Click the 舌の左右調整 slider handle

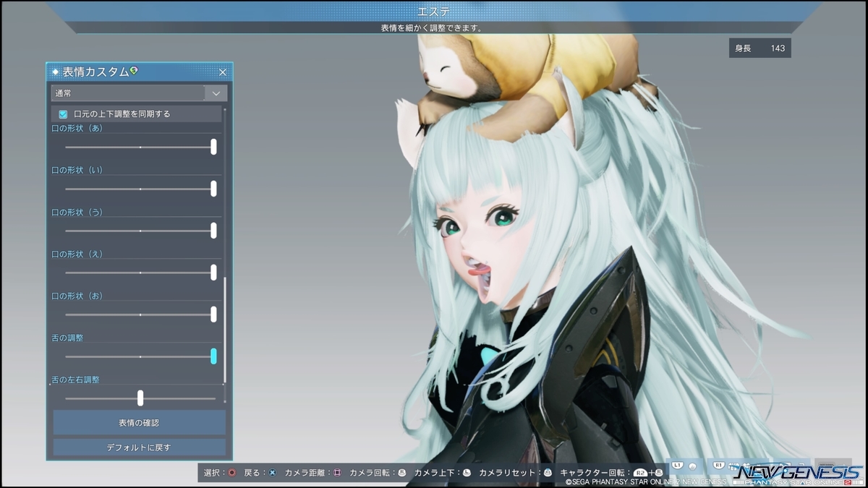pyautogui.click(x=140, y=398)
